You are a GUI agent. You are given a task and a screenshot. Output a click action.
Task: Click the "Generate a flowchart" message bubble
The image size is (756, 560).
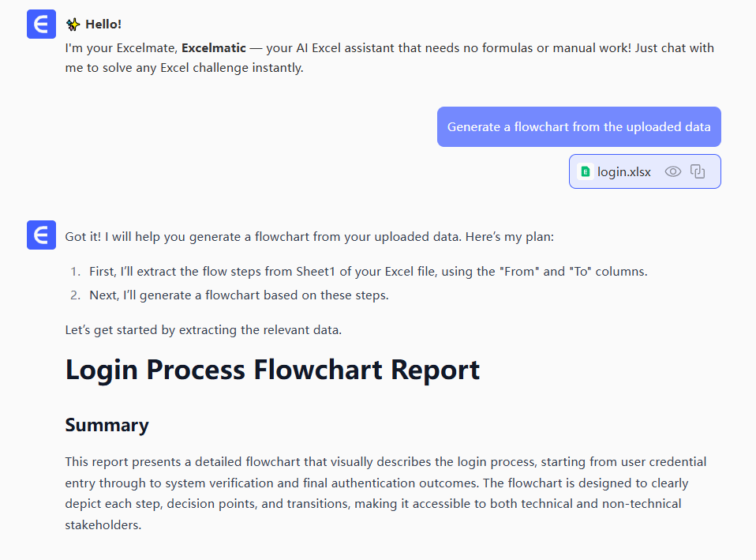tap(578, 127)
